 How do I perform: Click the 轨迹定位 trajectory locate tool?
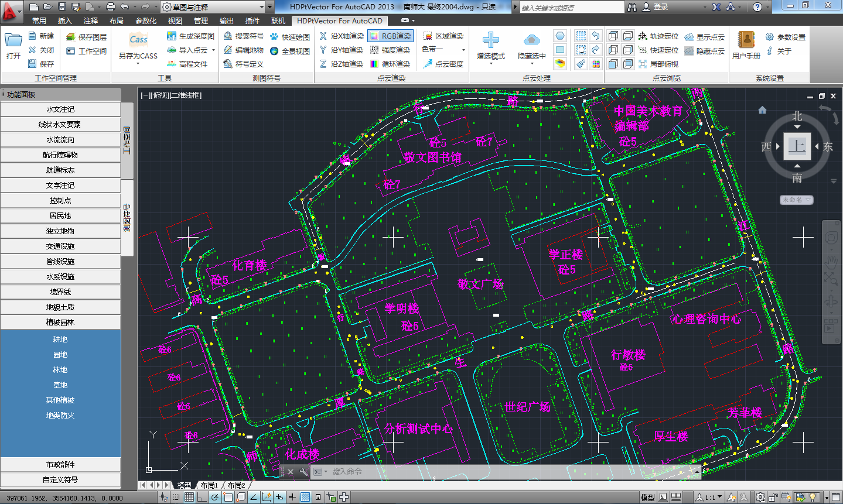[x=658, y=36]
